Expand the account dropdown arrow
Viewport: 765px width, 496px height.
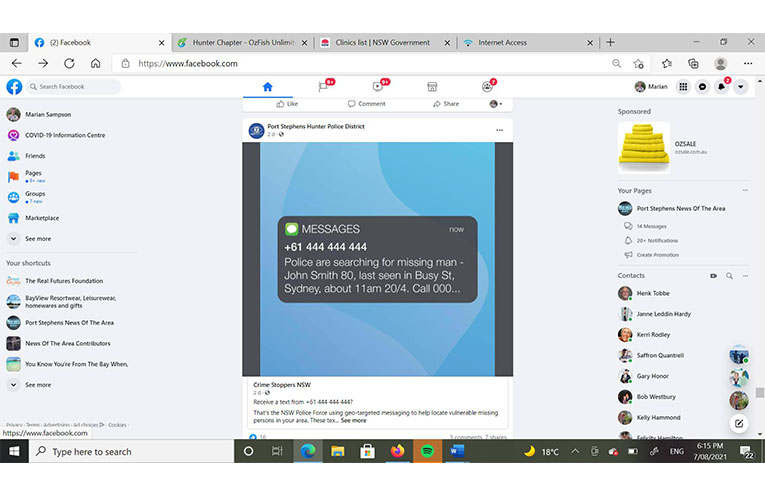tap(741, 87)
